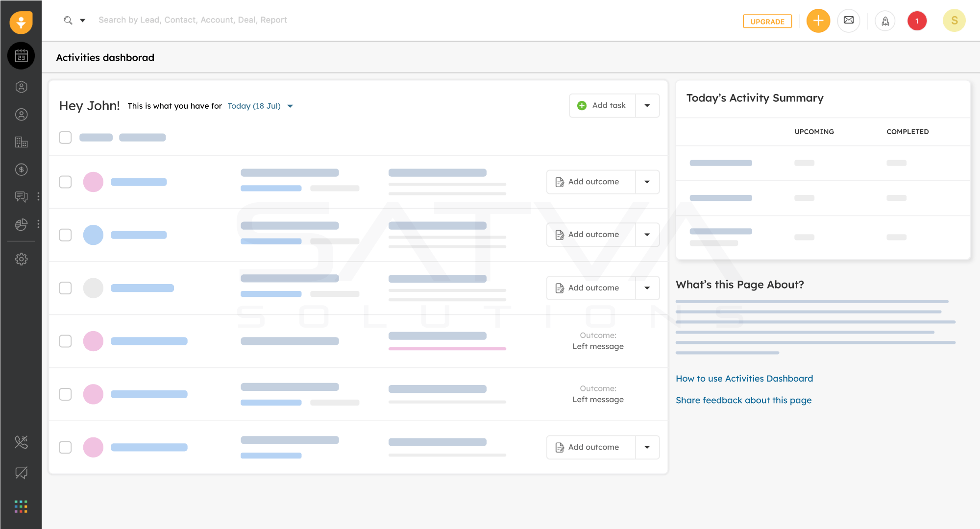The height and width of the screenshot is (529, 980).
Task: Select the UPCOMING tab in activity summary
Action: pos(814,132)
